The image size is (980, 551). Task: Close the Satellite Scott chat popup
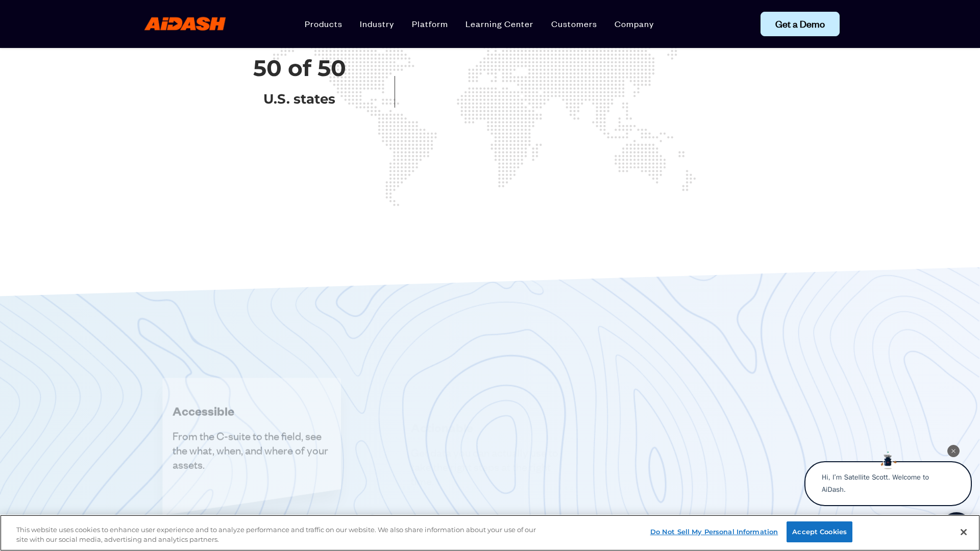(953, 451)
